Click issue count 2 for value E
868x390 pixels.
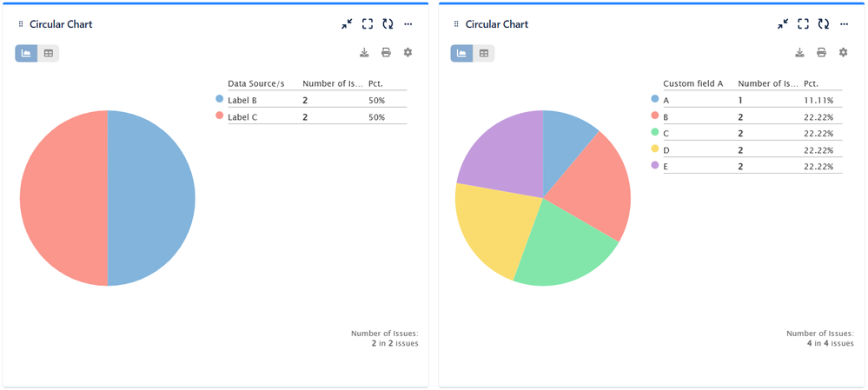(740, 167)
